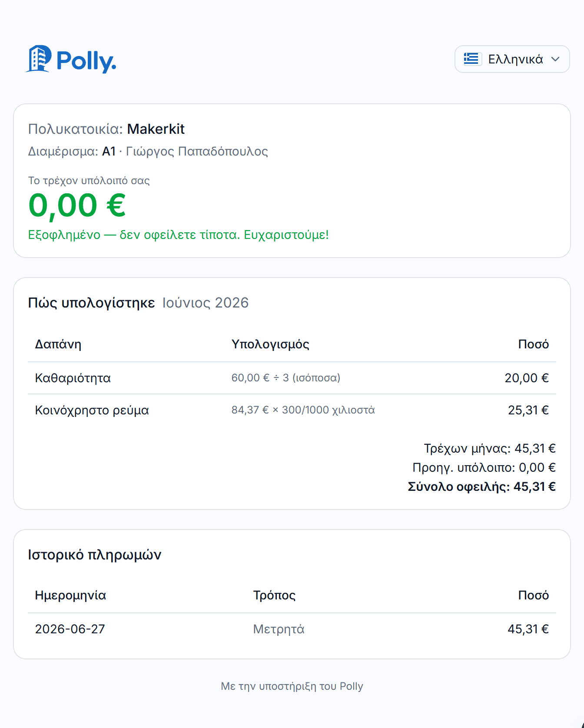
Task: Click the 84,37 € × 300/1000 calculation text
Action: (x=303, y=410)
